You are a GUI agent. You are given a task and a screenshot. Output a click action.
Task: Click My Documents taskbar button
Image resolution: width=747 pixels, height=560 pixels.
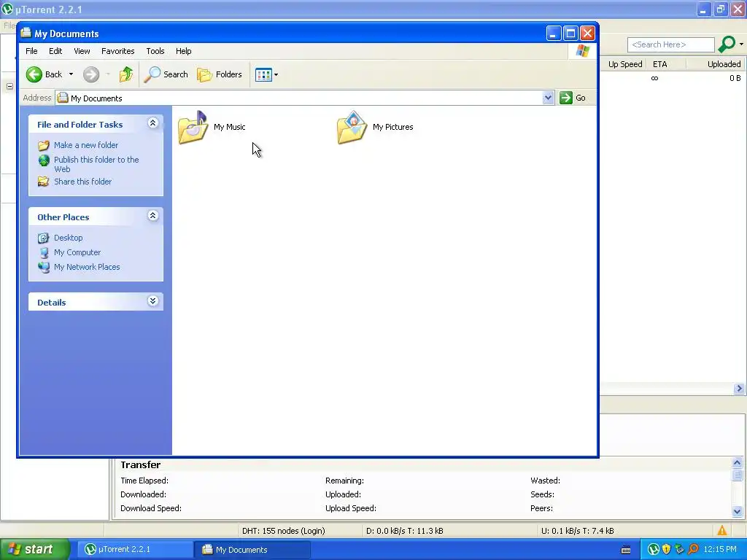click(252, 550)
